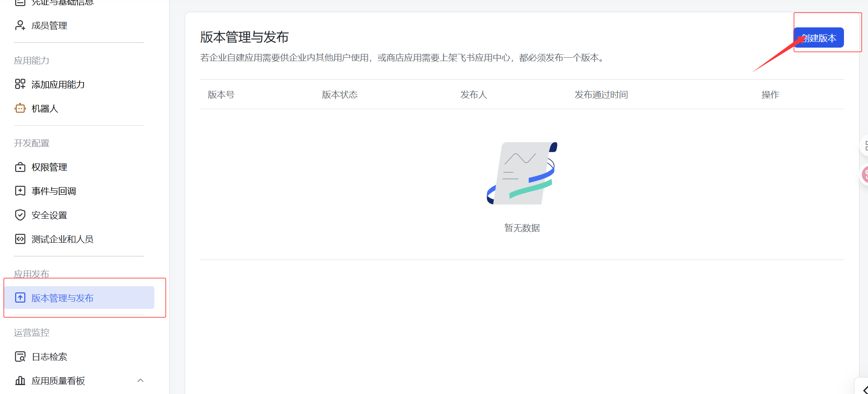Click the 应用质量看板 bar chart icon
The height and width of the screenshot is (394, 868).
click(x=20, y=381)
